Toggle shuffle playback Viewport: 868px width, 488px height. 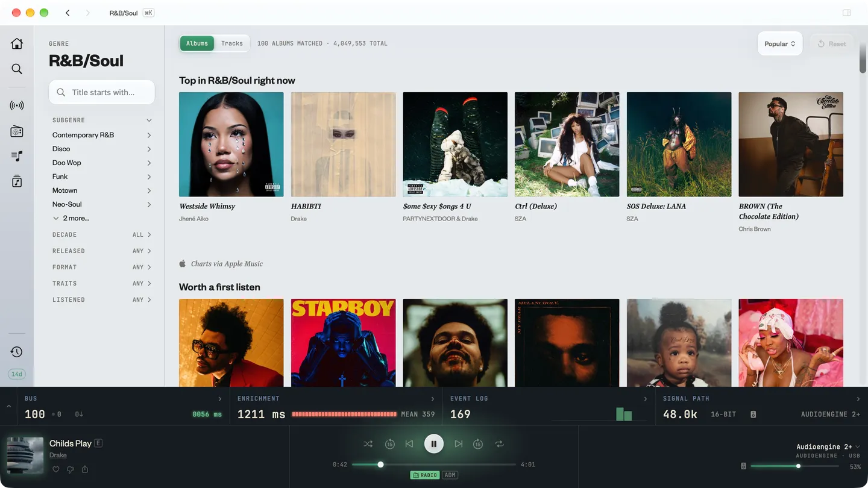click(368, 444)
